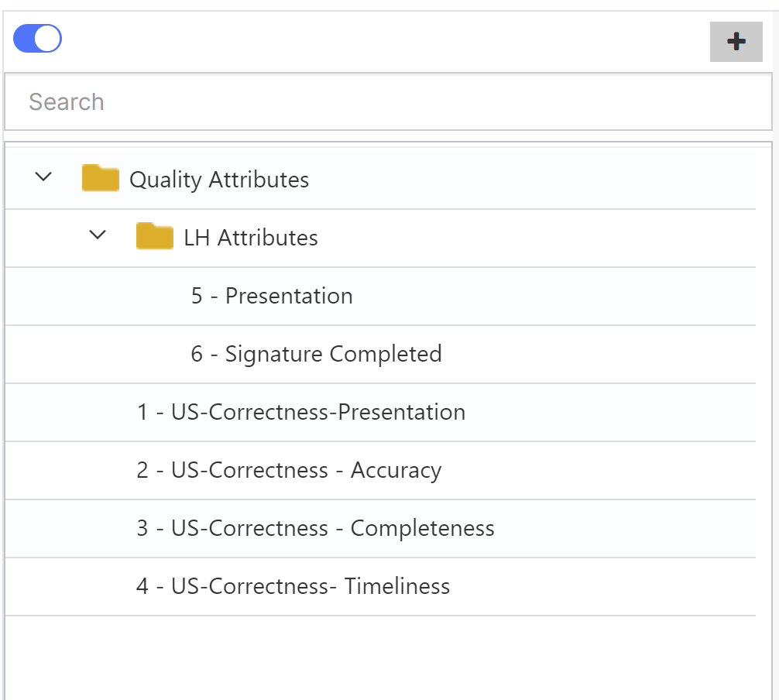Image resolution: width=779 pixels, height=700 pixels.
Task: Click the LH Attributes folder icon
Action: pyautogui.click(x=154, y=237)
